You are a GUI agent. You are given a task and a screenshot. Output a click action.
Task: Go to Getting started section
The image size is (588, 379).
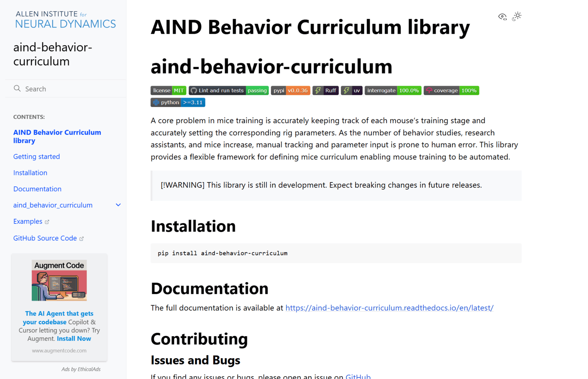pyautogui.click(x=36, y=157)
